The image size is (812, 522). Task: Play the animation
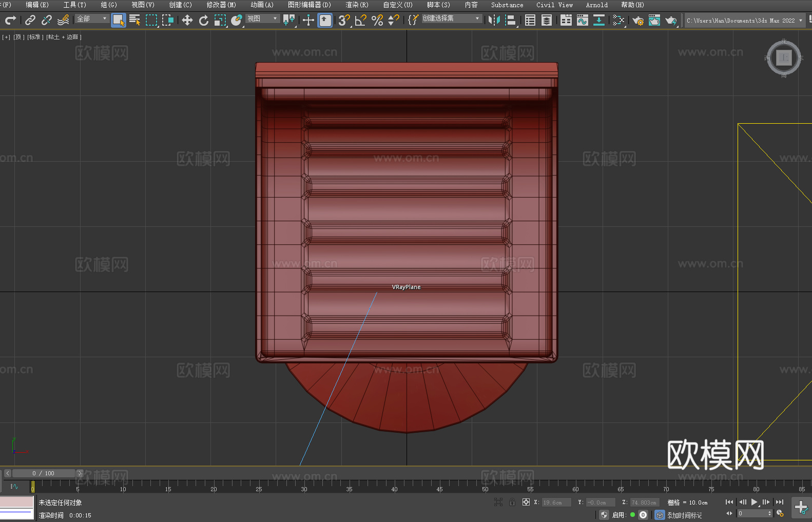click(754, 502)
